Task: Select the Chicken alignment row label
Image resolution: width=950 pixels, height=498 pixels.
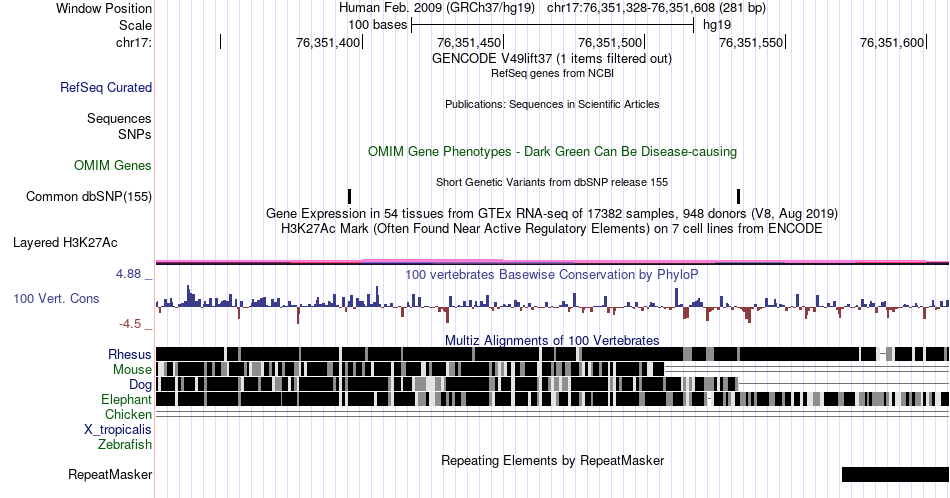Action: coord(128,414)
